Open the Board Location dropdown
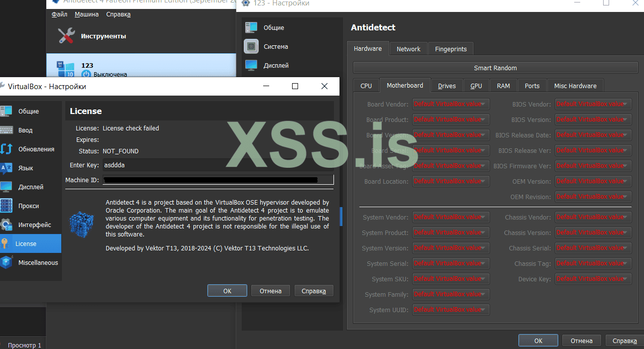The width and height of the screenshot is (644, 349). pos(451,181)
